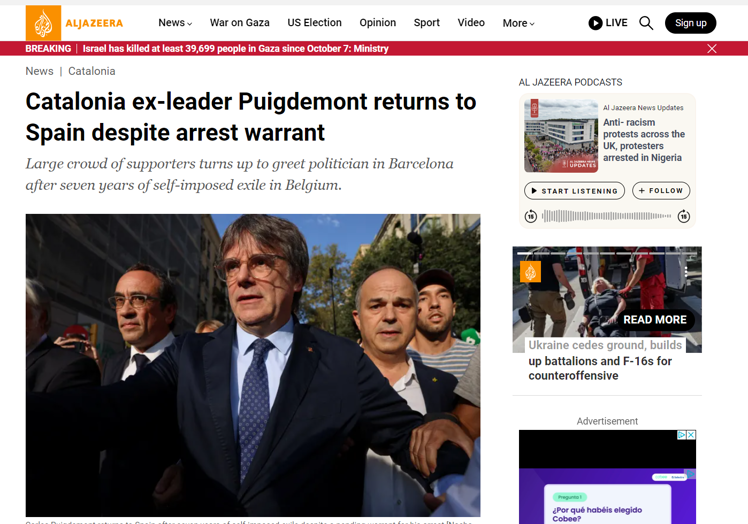The image size is (748, 524).
Task: Click the Sign up button
Action: coord(690,23)
